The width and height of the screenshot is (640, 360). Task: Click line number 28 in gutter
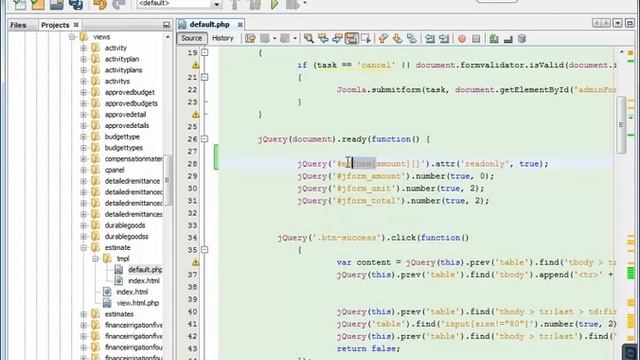(192, 164)
